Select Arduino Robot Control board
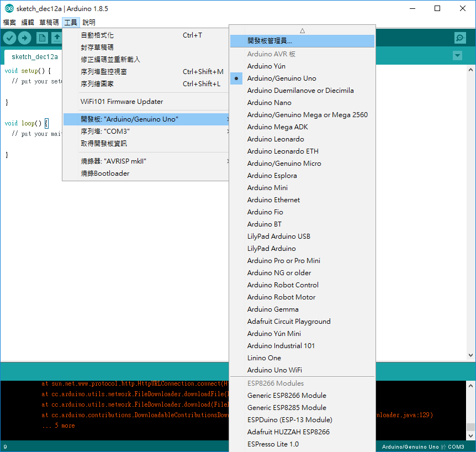This screenshot has width=476, height=452. tap(303, 285)
